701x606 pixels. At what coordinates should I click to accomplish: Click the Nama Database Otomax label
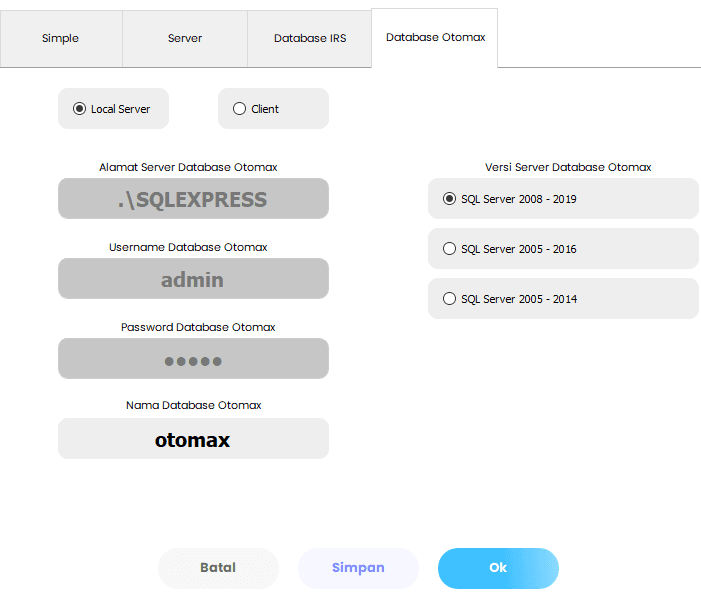(x=193, y=405)
